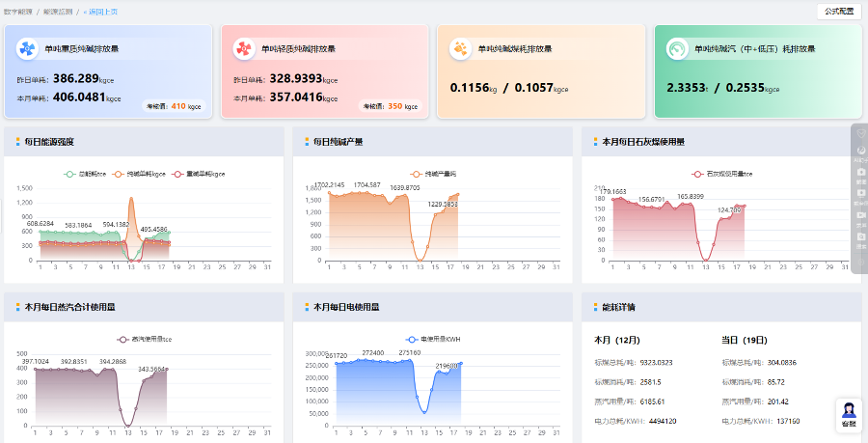The height and width of the screenshot is (443, 868).
Task: Click the 考核值 350 kgce badge
Action: 391,106
